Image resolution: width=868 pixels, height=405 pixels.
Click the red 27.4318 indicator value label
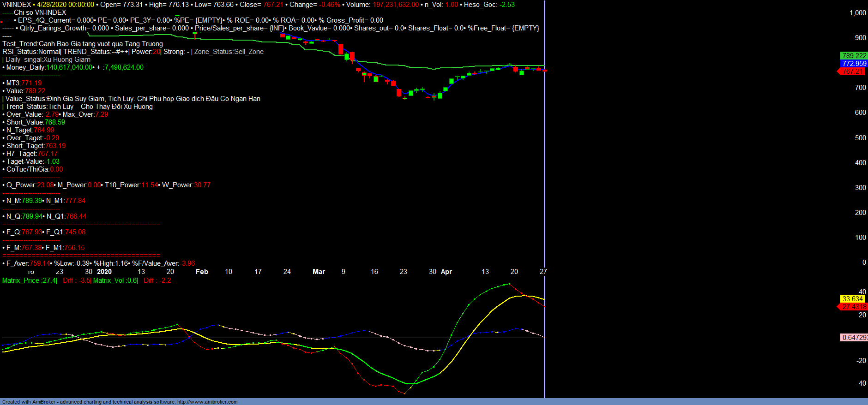tap(854, 307)
